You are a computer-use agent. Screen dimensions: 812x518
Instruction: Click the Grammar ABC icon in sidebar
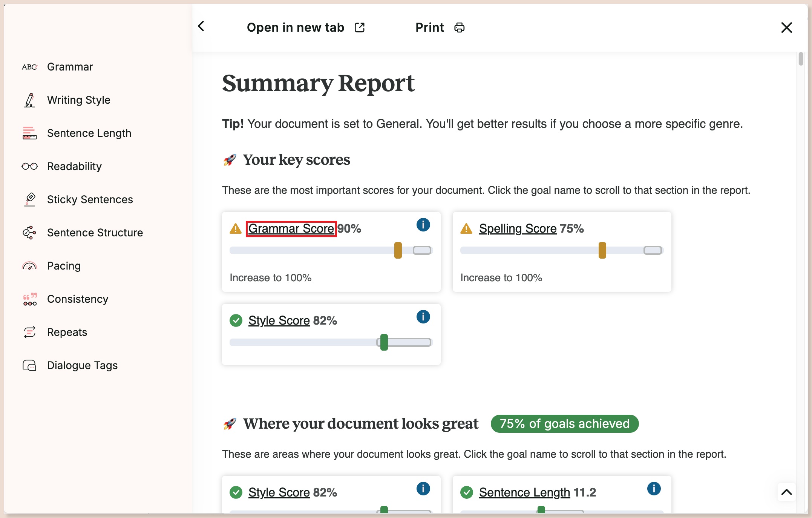(29, 67)
